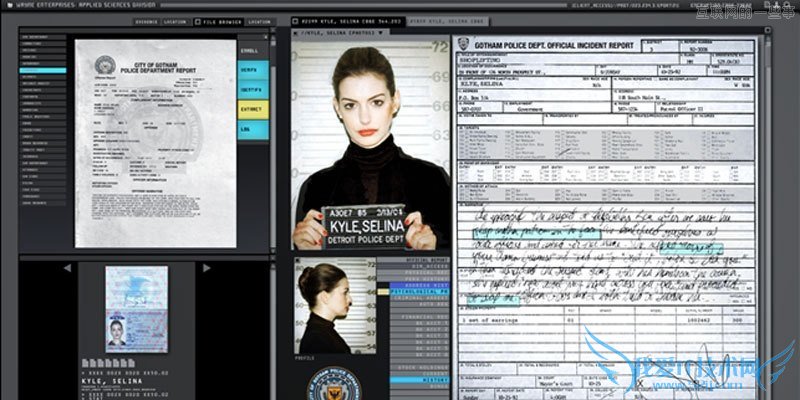Click the yellow marker beside Psychological entry

(383, 291)
